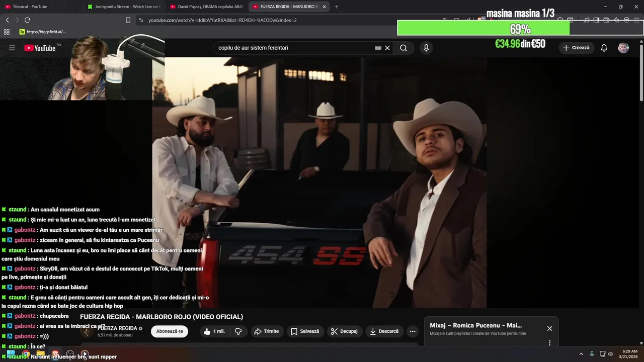Image resolution: width=644 pixels, height=362 pixels.
Task: Click the microphone tray icon
Action: pyautogui.click(x=592, y=354)
